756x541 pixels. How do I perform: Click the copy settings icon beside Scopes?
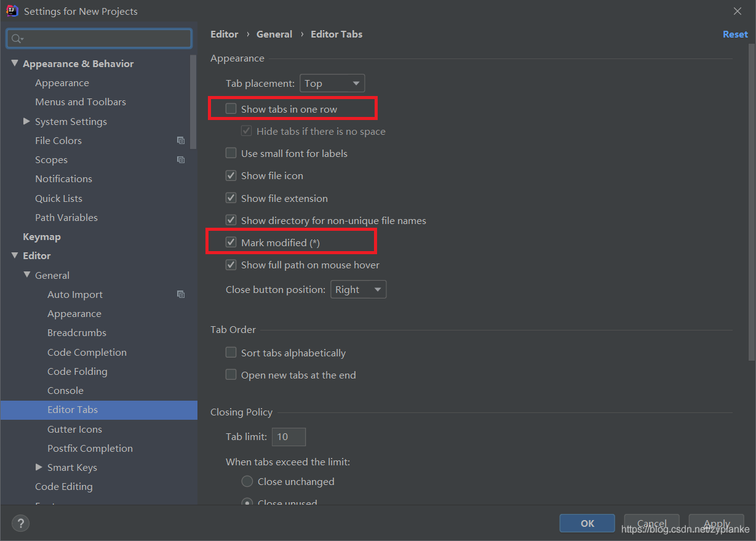pyautogui.click(x=180, y=159)
